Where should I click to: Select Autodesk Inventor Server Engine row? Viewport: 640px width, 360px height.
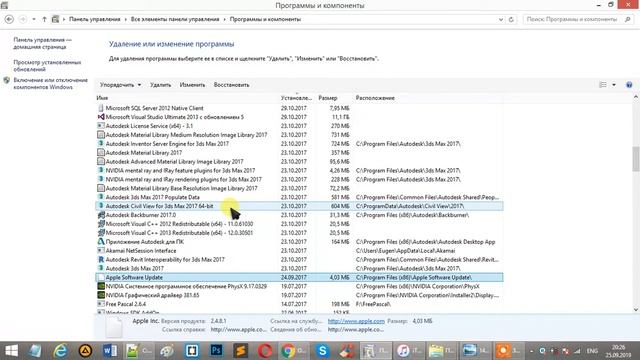(x=299, y=144)
